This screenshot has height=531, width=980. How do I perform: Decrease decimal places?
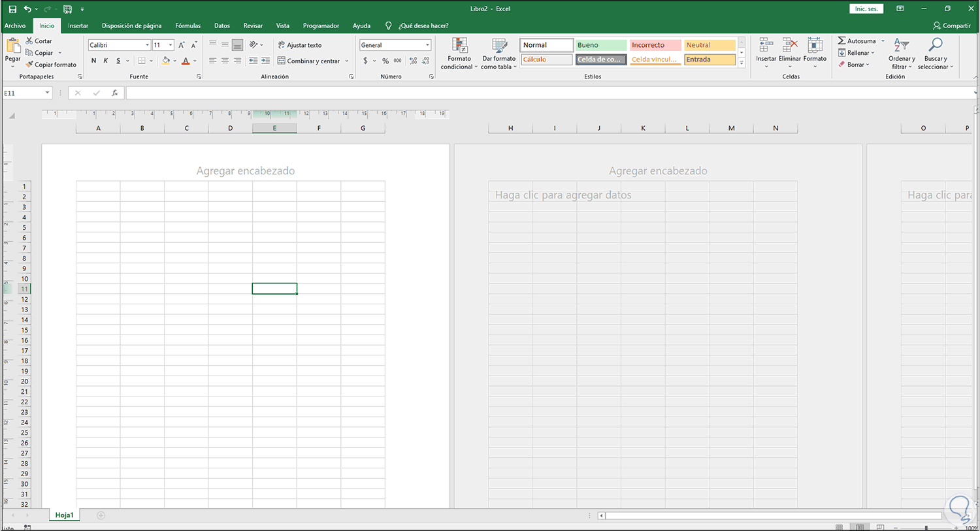coord(426,61)
